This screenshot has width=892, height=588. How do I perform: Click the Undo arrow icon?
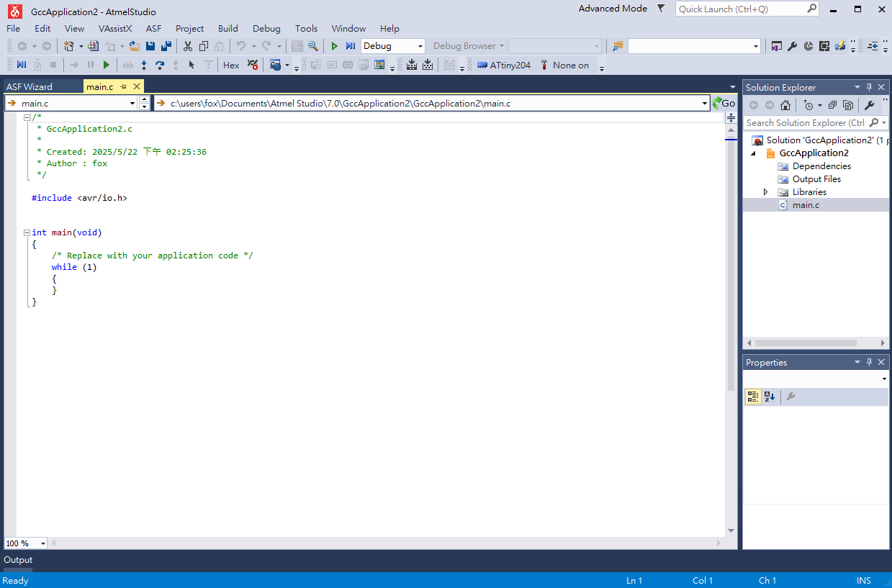click(241, 46)
